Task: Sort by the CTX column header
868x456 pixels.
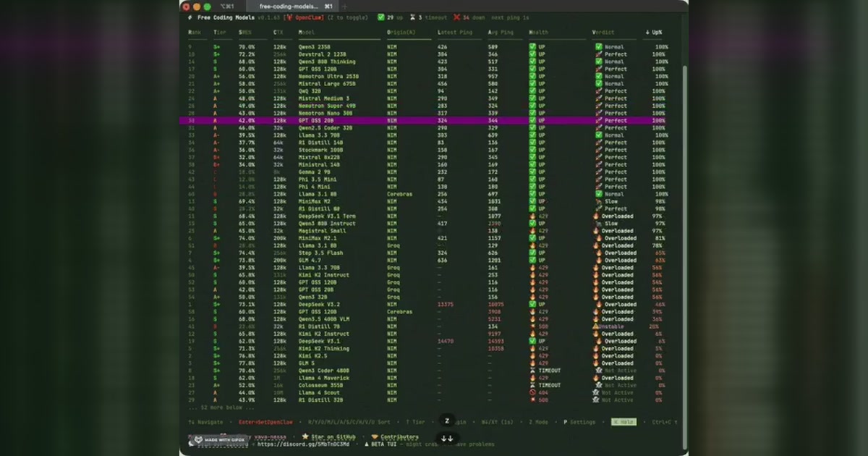Action: pos(278,32)
